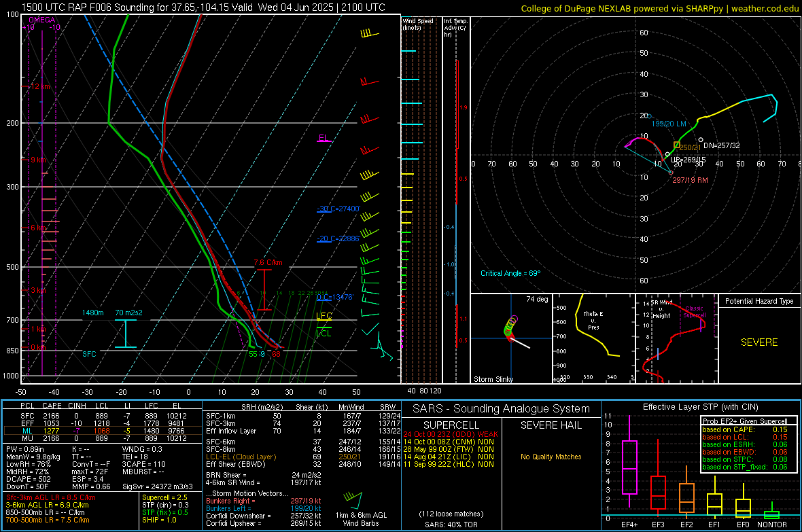Click the 1km & 6km AGL wind barb icon
The image size is (802, 532).
click(x=353, y=500)
